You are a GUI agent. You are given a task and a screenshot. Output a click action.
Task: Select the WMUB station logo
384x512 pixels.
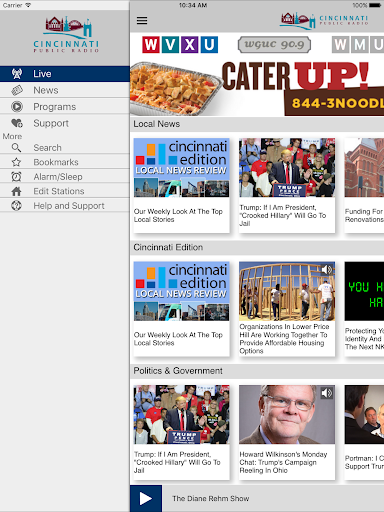pyautogui.click(x=358, y=45)
